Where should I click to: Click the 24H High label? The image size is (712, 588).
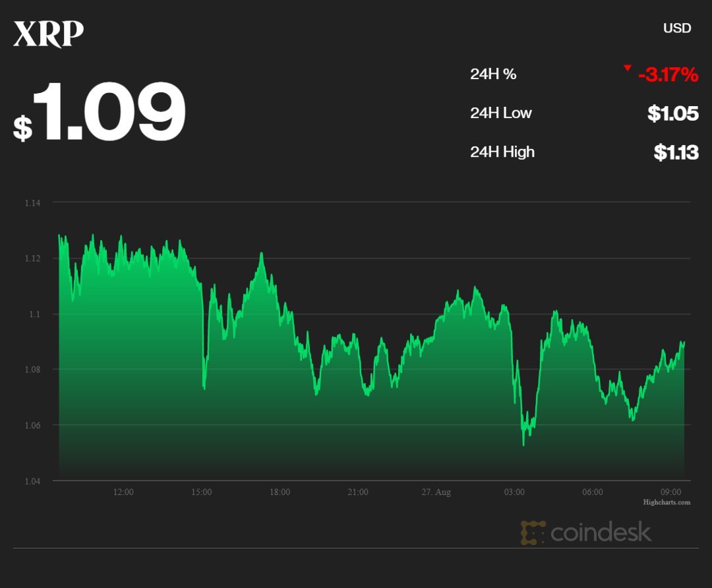502,152
